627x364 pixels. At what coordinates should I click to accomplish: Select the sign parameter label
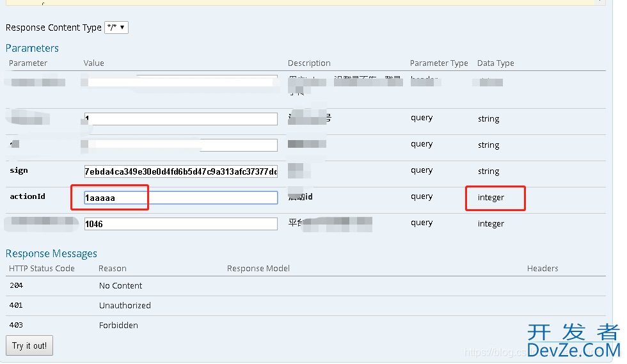[19, 170]
